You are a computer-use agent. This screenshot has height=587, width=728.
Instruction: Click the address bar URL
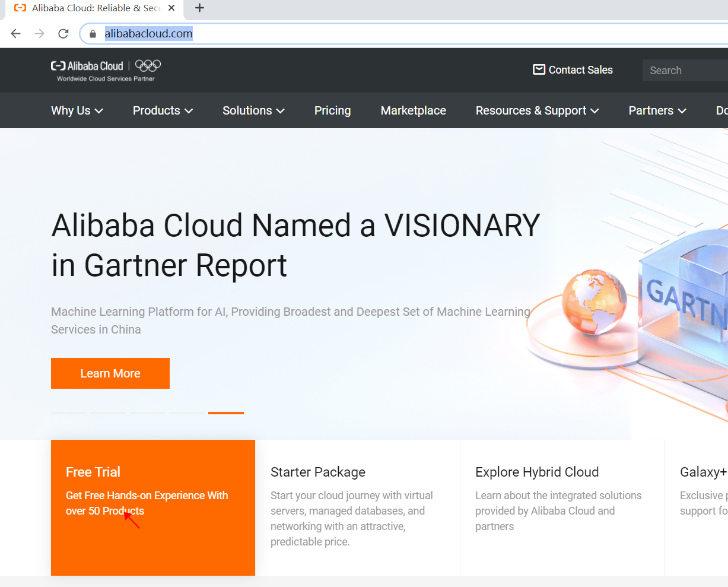(x=148, y=34)
